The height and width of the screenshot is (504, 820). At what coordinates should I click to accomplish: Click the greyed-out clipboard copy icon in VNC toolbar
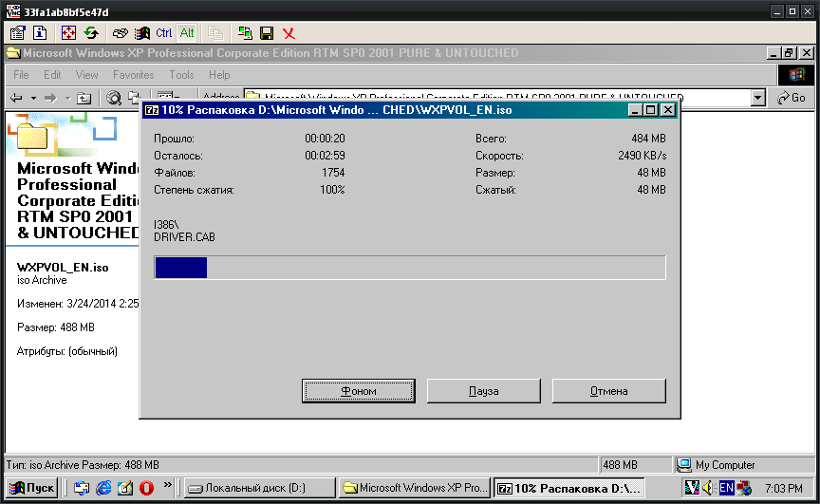(x=215, y=33)
